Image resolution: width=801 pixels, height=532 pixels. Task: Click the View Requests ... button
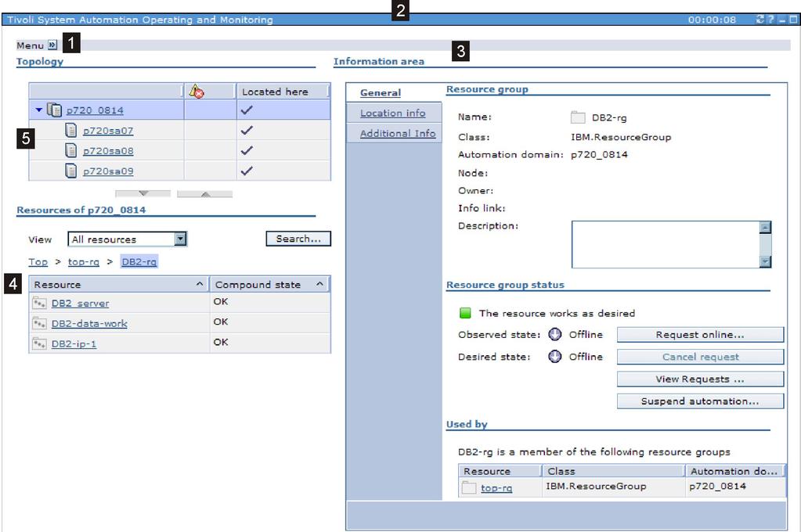(x=700, y=379)
